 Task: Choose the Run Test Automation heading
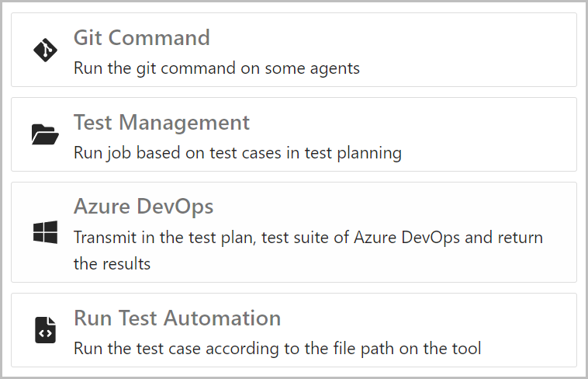click(x=178, y=318)
